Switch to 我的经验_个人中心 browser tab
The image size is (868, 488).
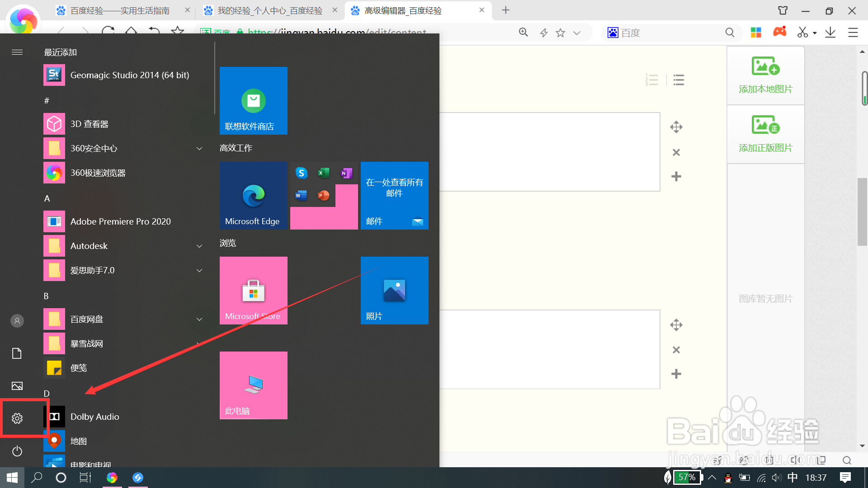tap(270, 10)
